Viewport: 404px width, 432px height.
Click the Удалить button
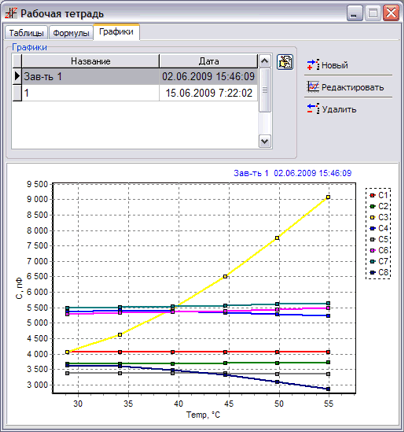coord(332,109)
